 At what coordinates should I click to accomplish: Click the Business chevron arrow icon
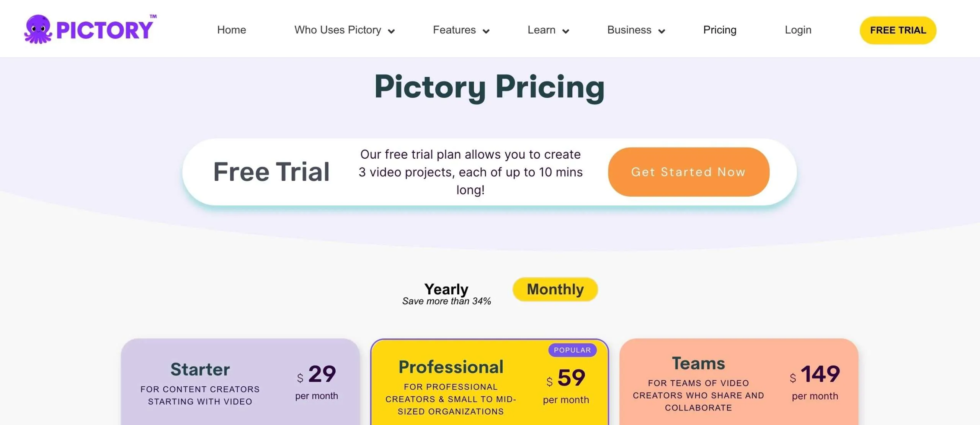tap(661, 31)
